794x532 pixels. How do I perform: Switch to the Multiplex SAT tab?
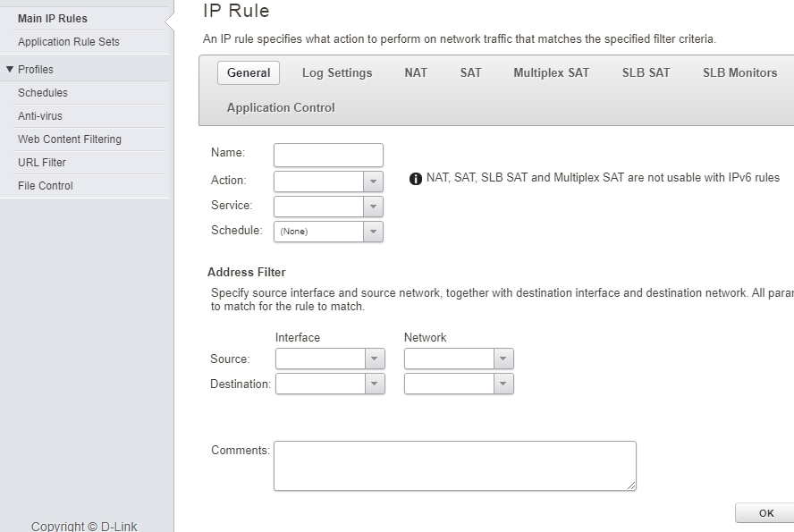coord(551,73)
